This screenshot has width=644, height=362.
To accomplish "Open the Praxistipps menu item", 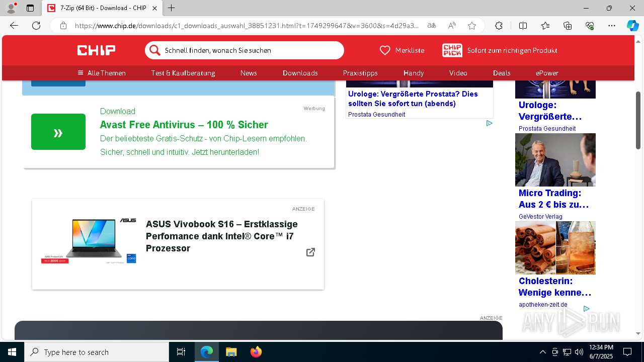I will pos(360,73).
